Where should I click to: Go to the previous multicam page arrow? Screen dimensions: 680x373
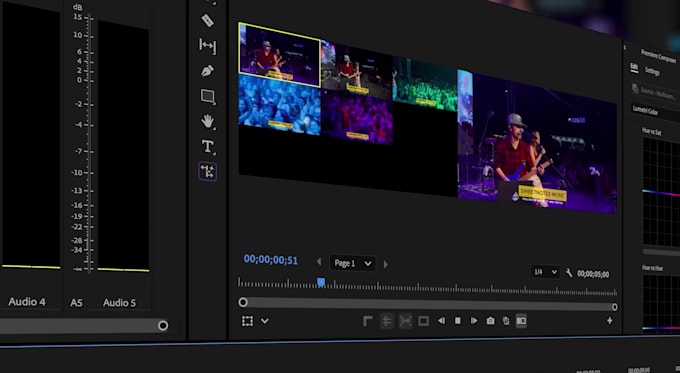319,262
